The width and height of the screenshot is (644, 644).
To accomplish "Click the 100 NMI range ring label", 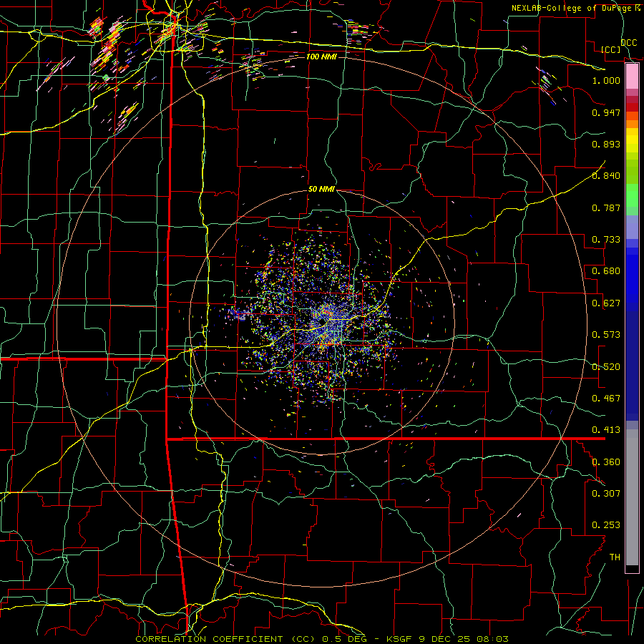I will click(321, 57).
